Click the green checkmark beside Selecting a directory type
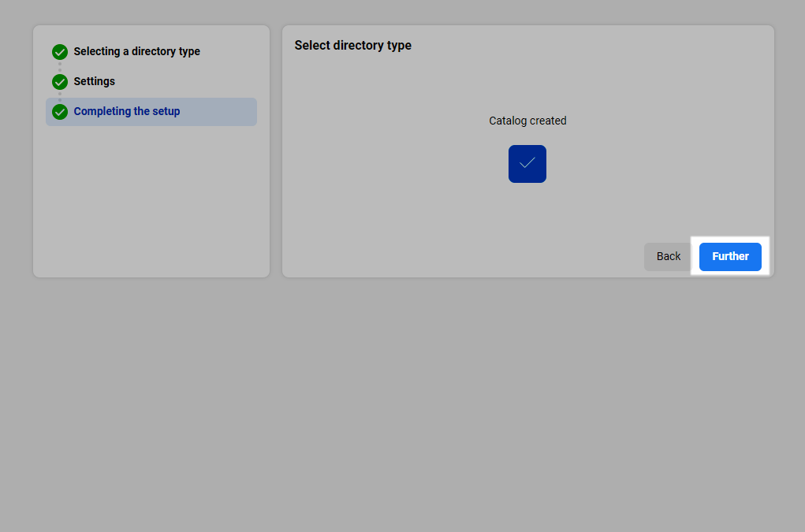This screenshot has height=532, width=805. point(60,52)
